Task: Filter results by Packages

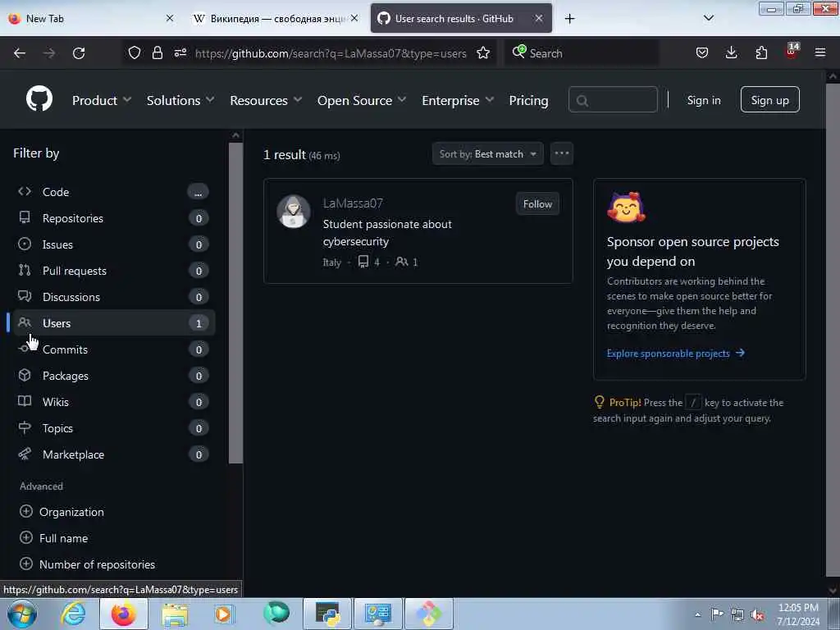Action: coord(114,376)
